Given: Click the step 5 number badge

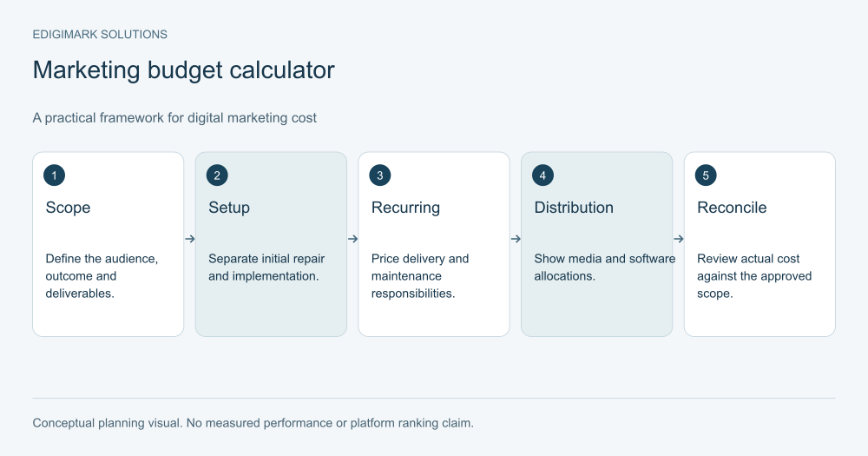Looking at the screenshot, I should 706,175.
